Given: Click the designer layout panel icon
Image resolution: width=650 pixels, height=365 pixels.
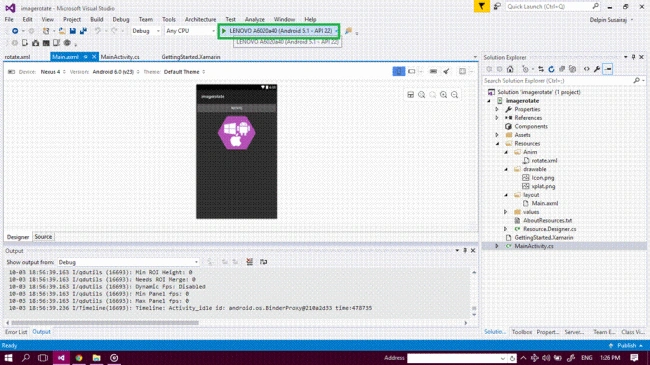Looking at the screenshot, I should coord(462,71).
